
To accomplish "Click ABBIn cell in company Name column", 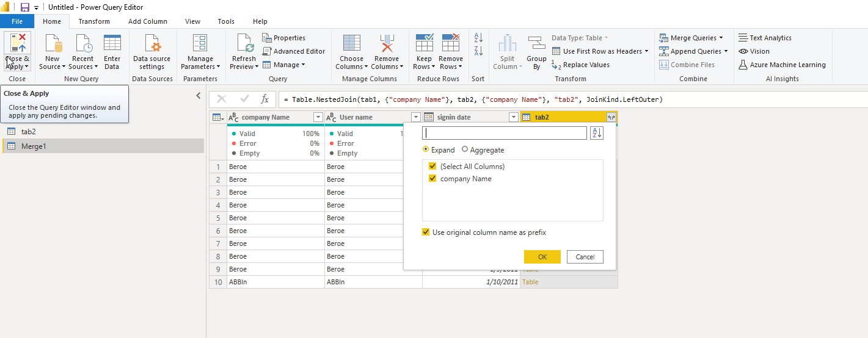I will pyautogui.click(x=275, y=282).
